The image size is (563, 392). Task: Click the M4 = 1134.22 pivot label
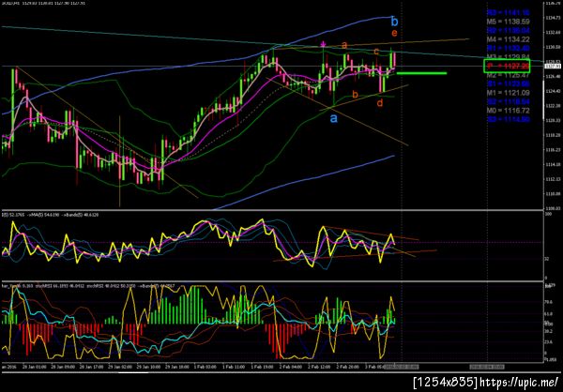(x=508, y=39)
